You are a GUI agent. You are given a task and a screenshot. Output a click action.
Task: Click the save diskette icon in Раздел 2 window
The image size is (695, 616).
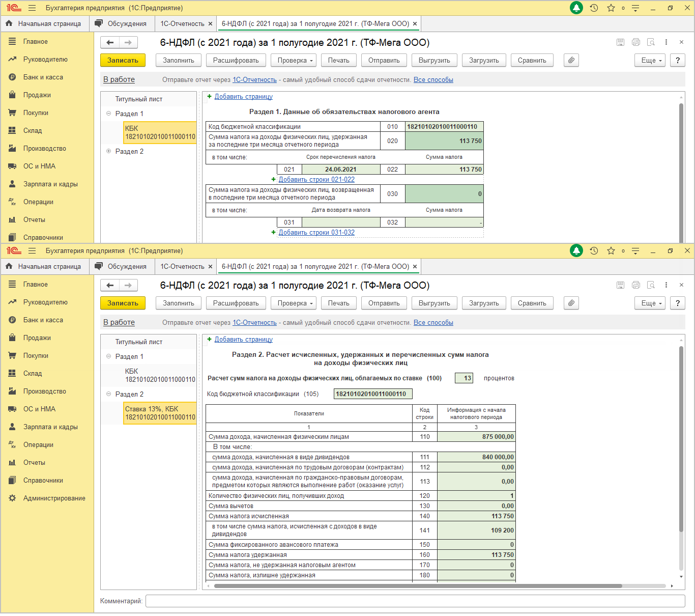click(x=620, y=285)
